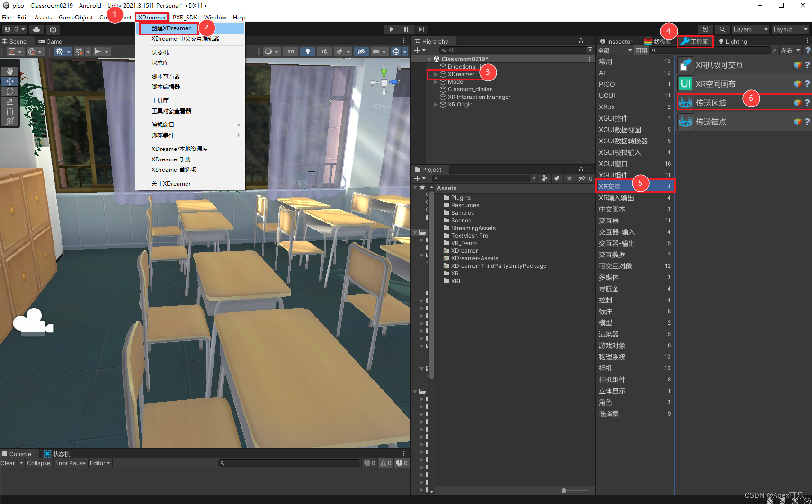
Task: Click the Console Clear button
Action: point(8,463)
